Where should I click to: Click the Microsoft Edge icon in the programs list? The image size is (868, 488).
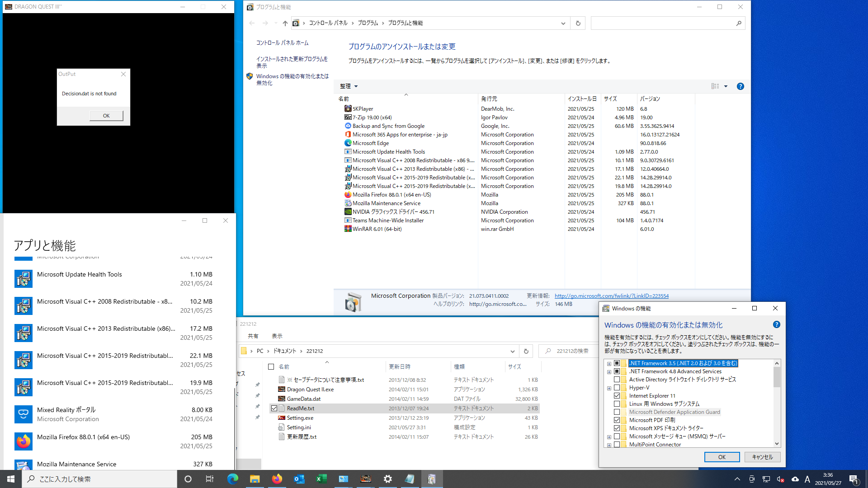click(348, 143)
